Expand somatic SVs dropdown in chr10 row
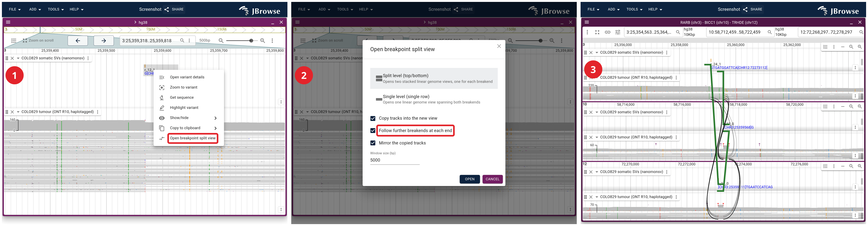 tap(597, 112)
